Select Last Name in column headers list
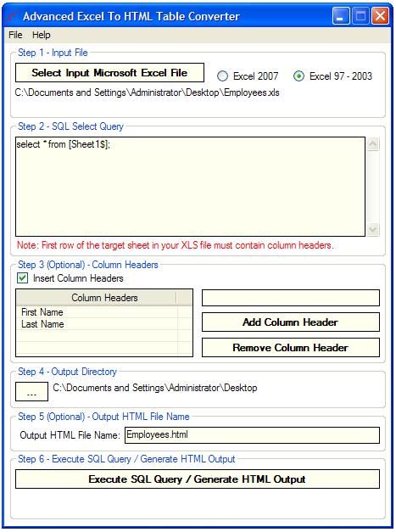396x532 pixels. (x=97, y=324)
